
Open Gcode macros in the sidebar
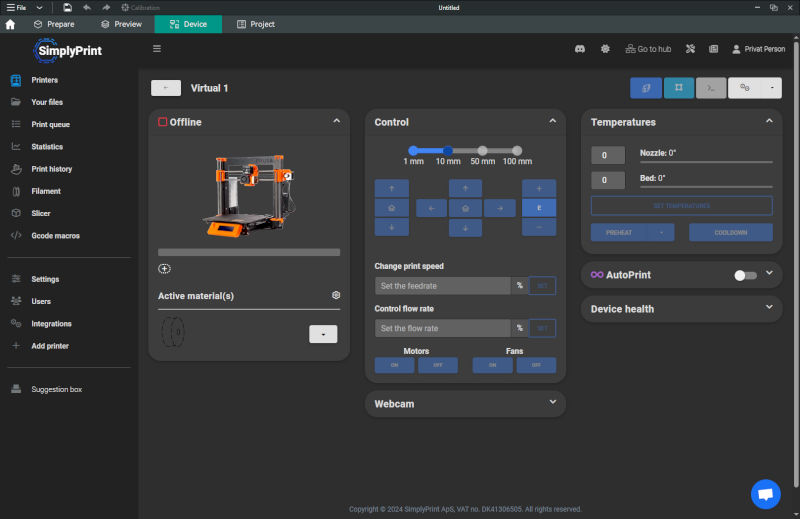56,236
